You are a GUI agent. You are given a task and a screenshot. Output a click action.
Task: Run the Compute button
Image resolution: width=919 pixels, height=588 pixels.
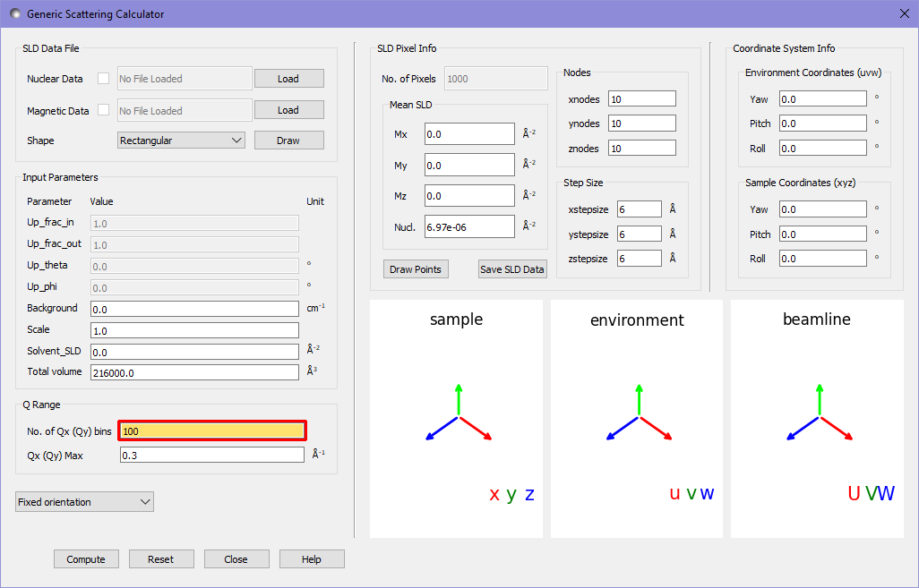pos(86,559)
